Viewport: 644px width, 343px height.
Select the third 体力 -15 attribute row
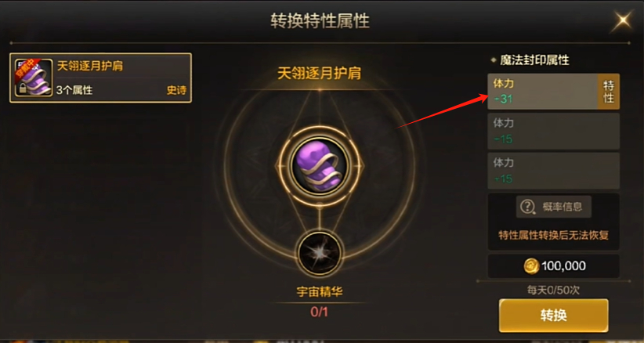click(x=553, y=171)
